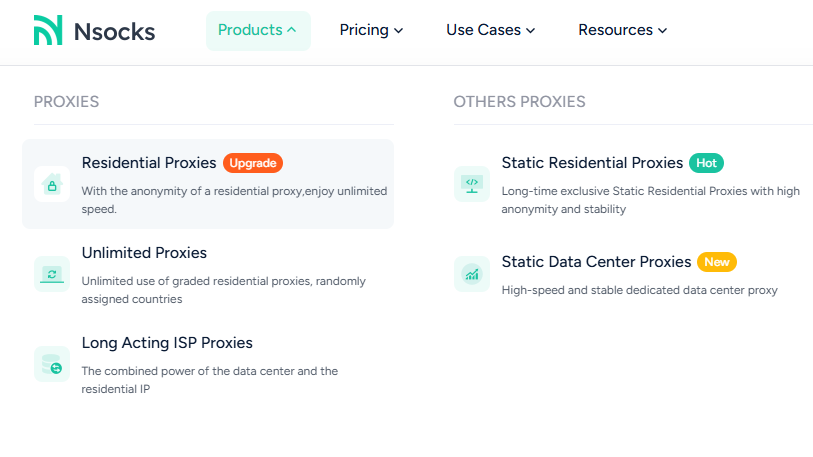Image resolution: width=813 pixels, height=457 pixels.
Task: Select the Unlimited Proxies menu entry
Action: [144, 253]
